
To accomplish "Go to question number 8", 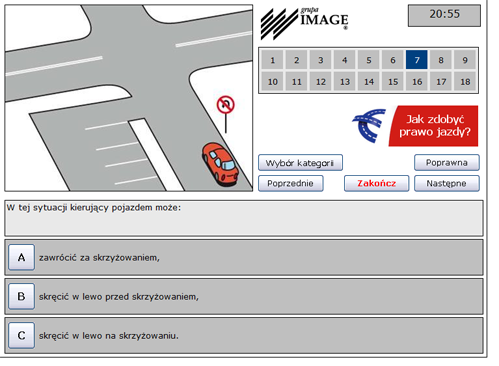I will 441,60.
